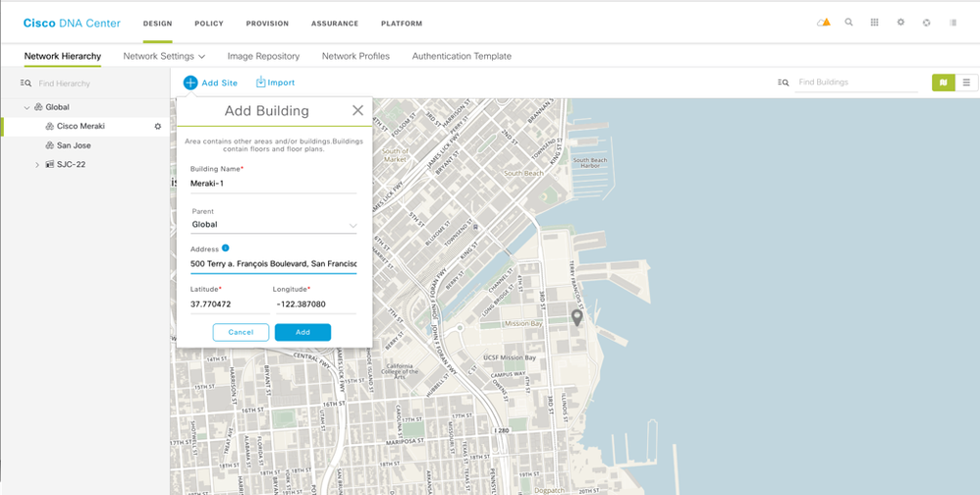This screenshot has height=495, width=980.
Task: Click the map location pin marker
Action: point(576,317)
